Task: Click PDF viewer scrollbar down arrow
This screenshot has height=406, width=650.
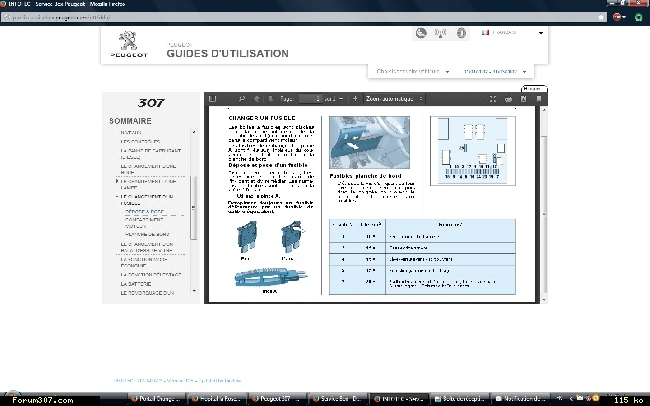Action: point(544,300)
